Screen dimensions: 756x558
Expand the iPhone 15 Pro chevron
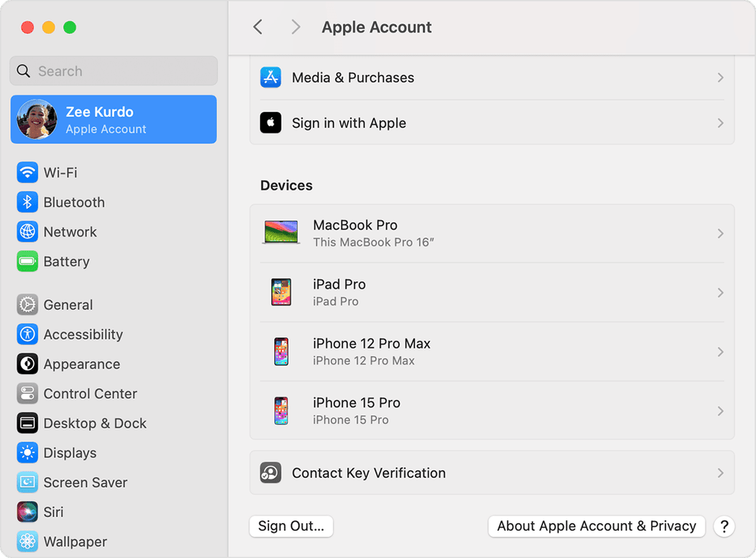720,411
